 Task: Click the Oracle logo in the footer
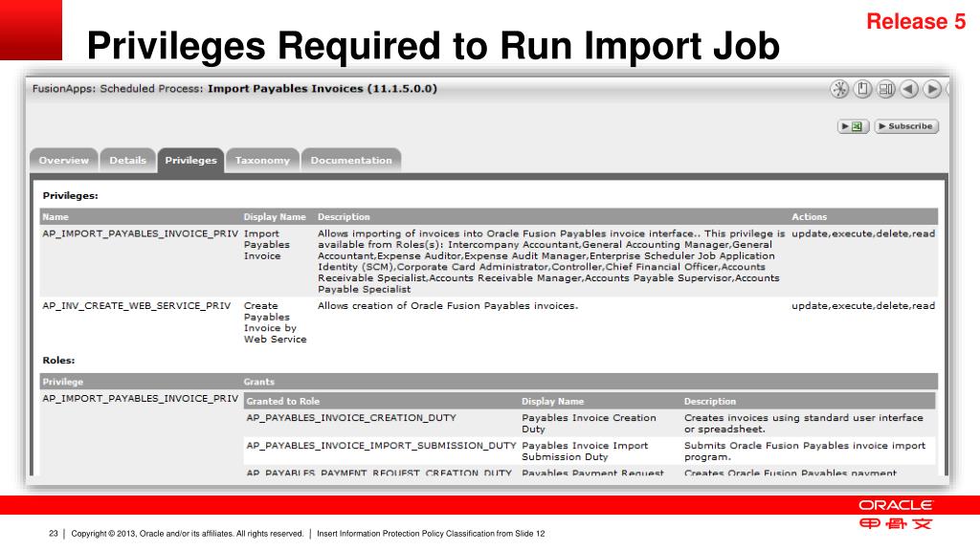coord(896,505)
